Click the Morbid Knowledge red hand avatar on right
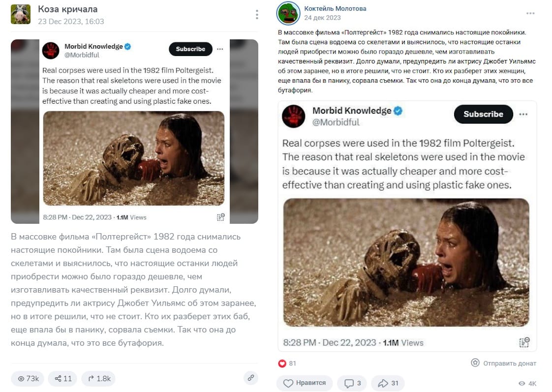Screen dimensions: 552x392 [294, 116]
